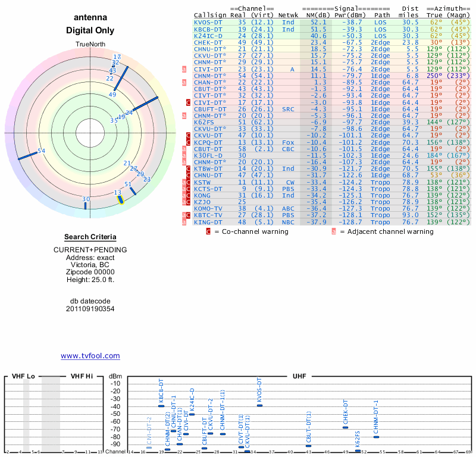Image resolution: width=476 pixels, height=457 pixels.
Task: Select the K62FS callsign
Action: click(203, 122)
